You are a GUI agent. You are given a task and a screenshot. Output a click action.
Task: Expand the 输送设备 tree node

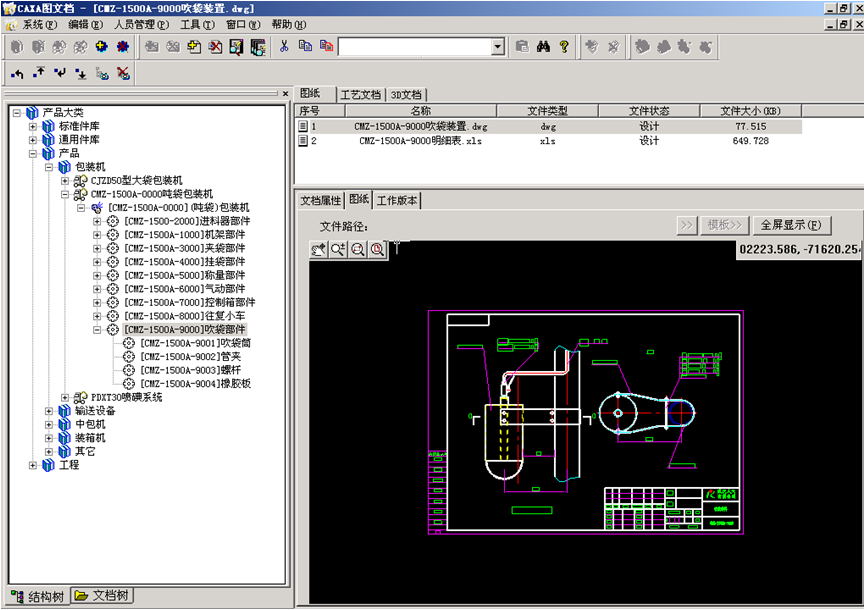[49, 410]
